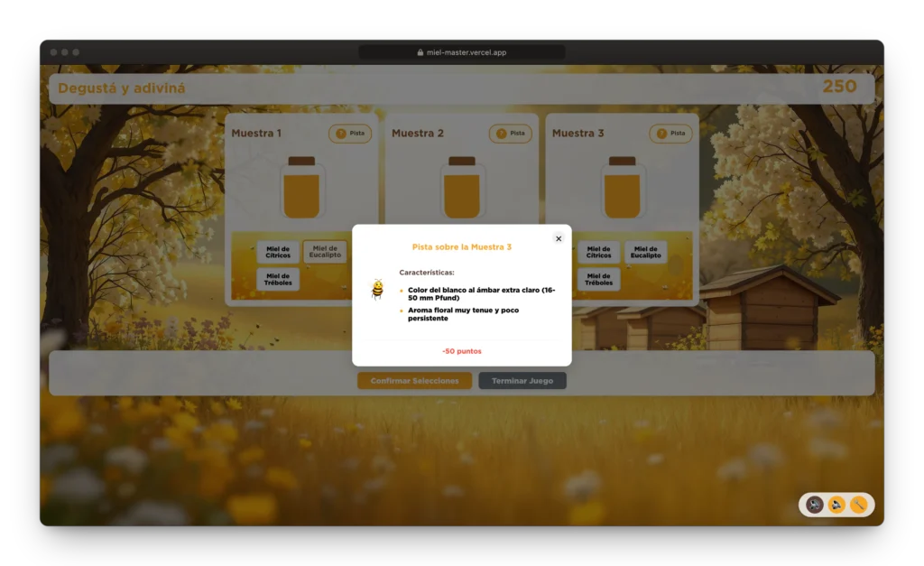Click the "Color del blanco al ámbar" line
924x566 pixels.
coord(482,293)
